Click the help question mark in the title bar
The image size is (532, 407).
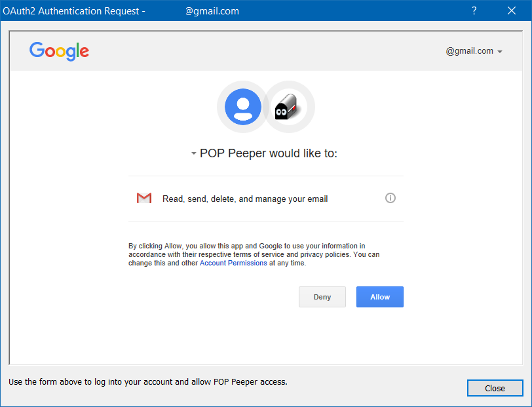(474, 11)
